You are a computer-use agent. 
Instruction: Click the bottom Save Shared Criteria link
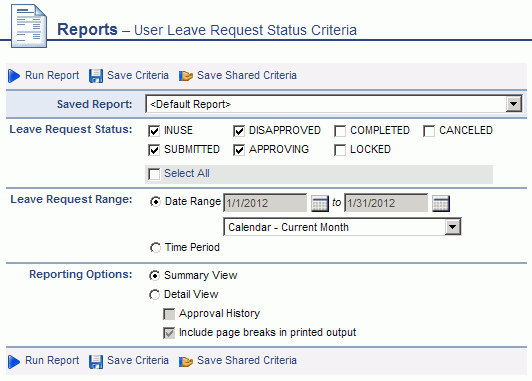(x=247, y=360)
